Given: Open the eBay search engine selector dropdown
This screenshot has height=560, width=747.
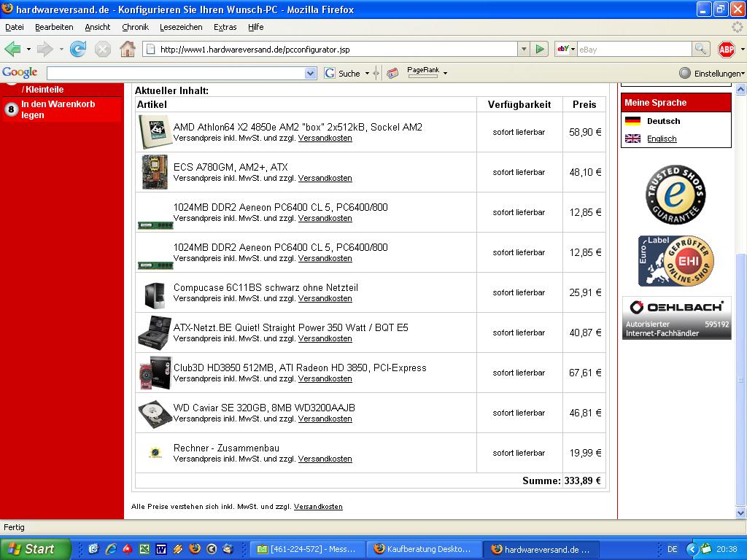Looking at the screenshot, I should [x=566, y=49].
